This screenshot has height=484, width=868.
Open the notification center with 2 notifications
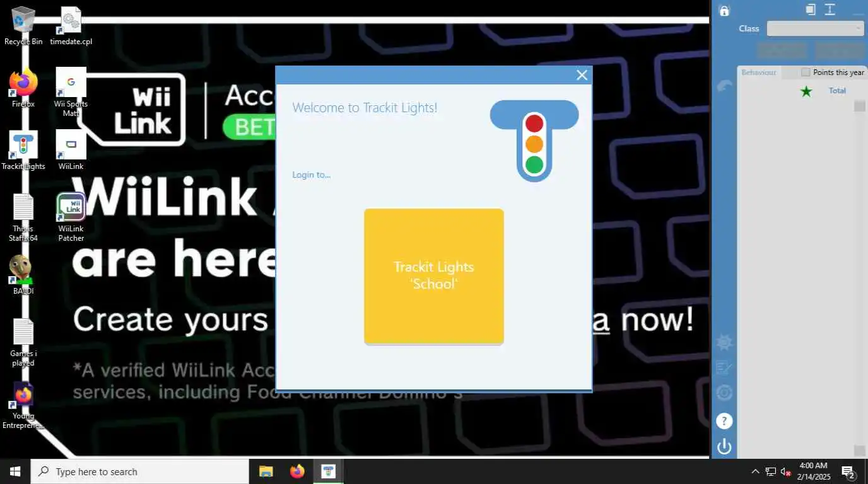848,471
